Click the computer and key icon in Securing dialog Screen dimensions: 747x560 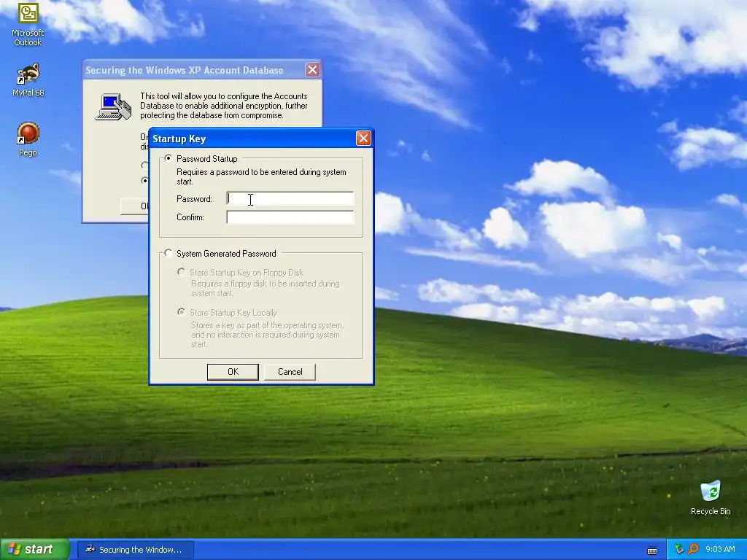113,106
